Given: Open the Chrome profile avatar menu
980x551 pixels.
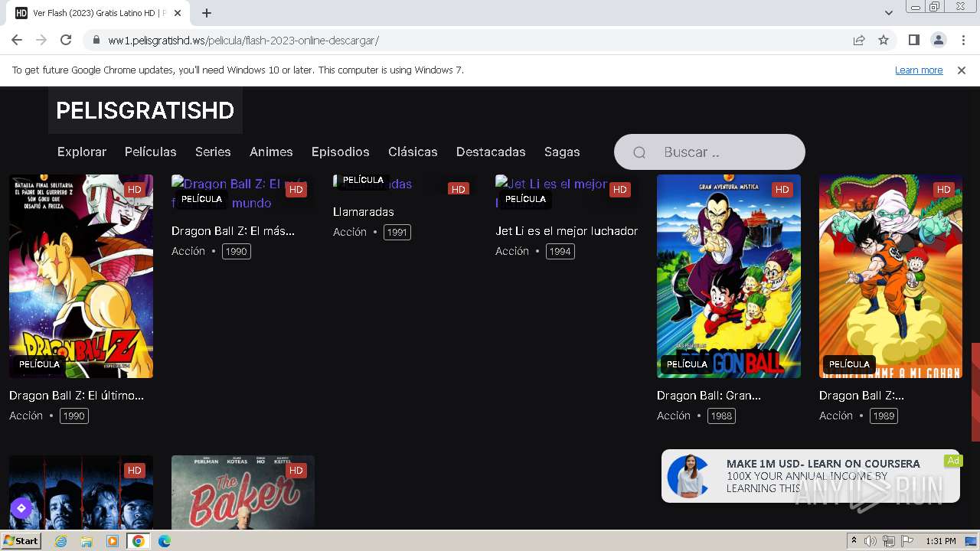Looking at the screenshot, I should pyautogui.click(x=938, y=40).
